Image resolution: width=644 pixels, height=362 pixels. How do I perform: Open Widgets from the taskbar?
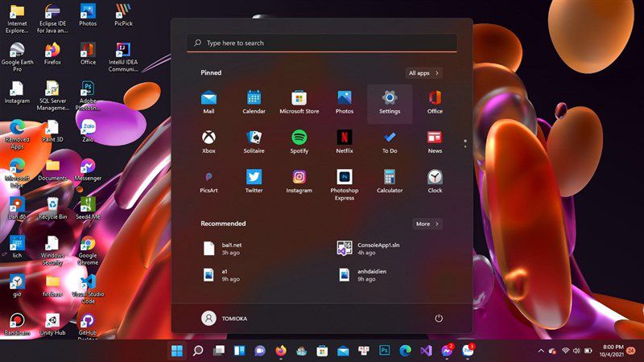pos(239,351)
